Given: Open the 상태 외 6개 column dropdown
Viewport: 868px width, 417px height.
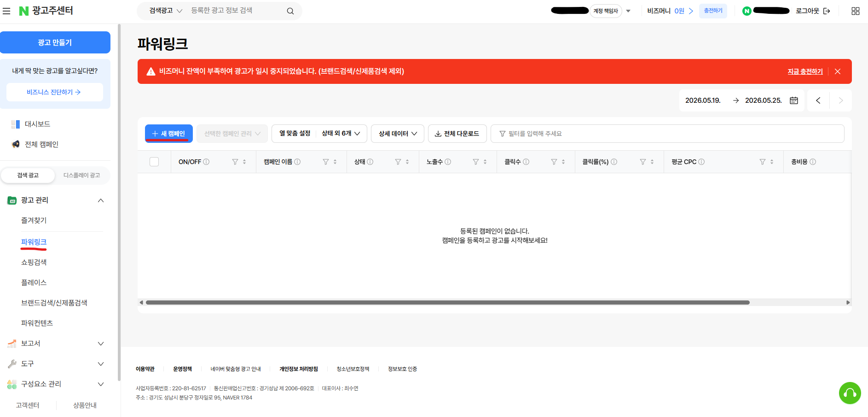Looking at the screenshot, I should point(341,134).
